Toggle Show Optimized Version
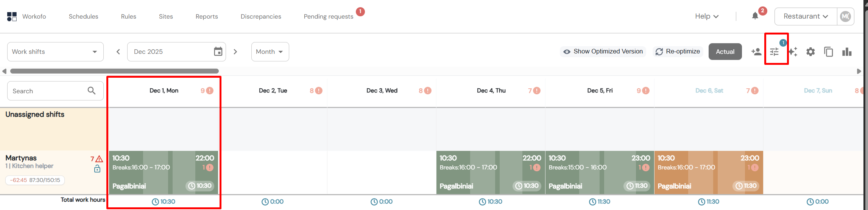The width and height of the screenshot is (868, 210). [x=603, y=52]
